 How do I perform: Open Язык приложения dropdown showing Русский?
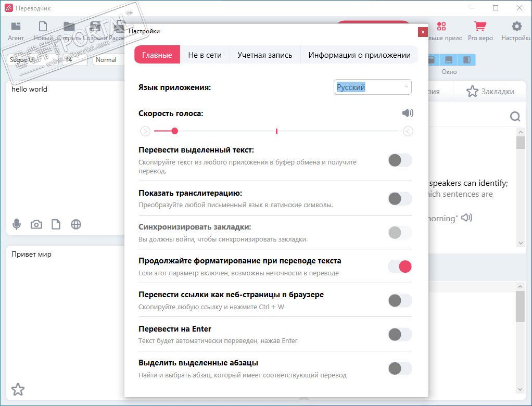tap(373, 87)
